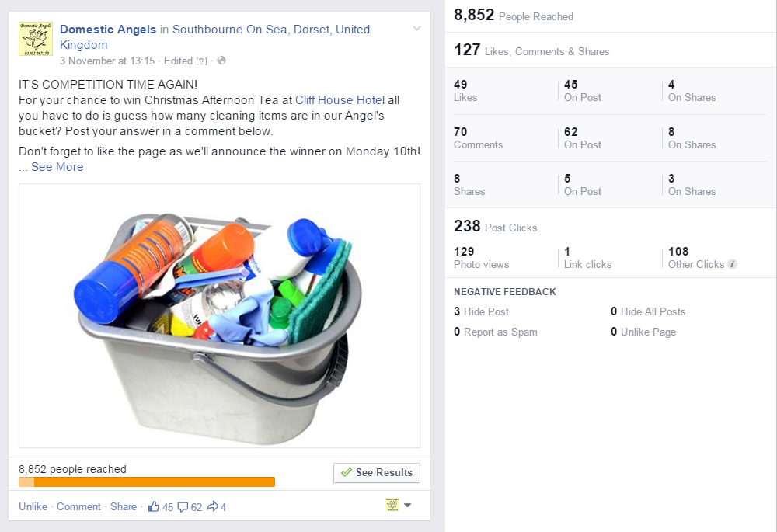777x532 pixels.
Task: Click the edited info [?] icon
Action: point(202,61)
